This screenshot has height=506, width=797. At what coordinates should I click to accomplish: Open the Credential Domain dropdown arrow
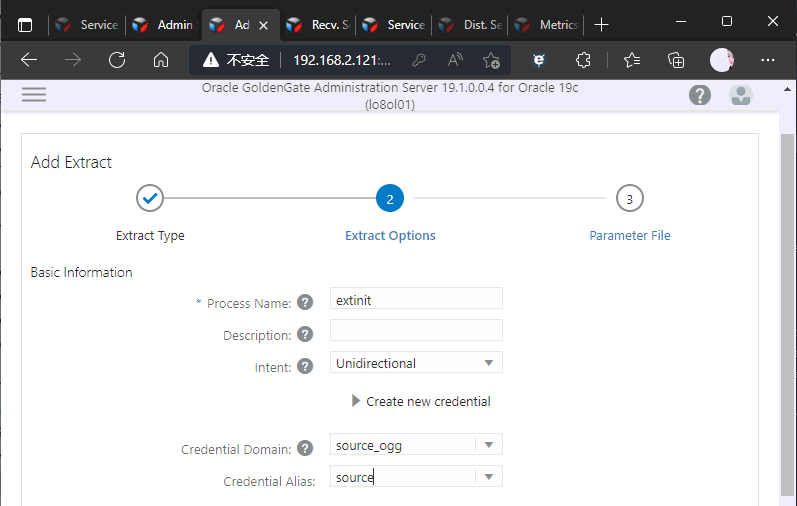click(x=489, y=445)
